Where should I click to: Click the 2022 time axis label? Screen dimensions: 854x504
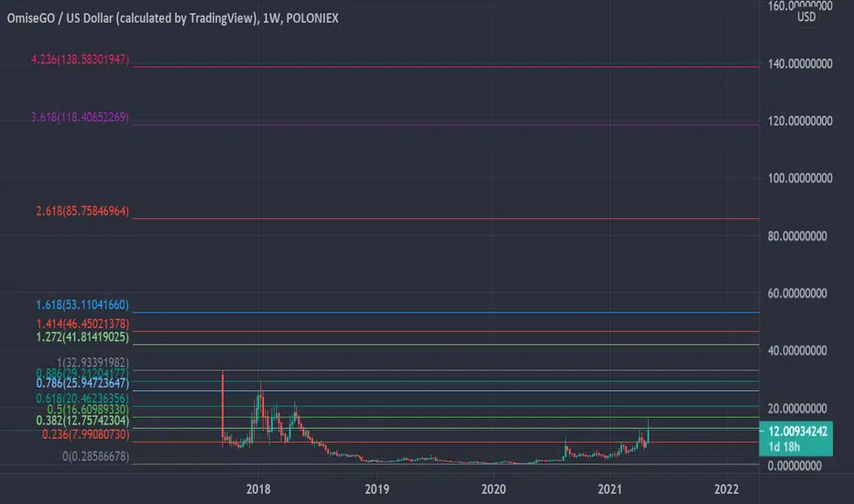(x=727, y=489)
